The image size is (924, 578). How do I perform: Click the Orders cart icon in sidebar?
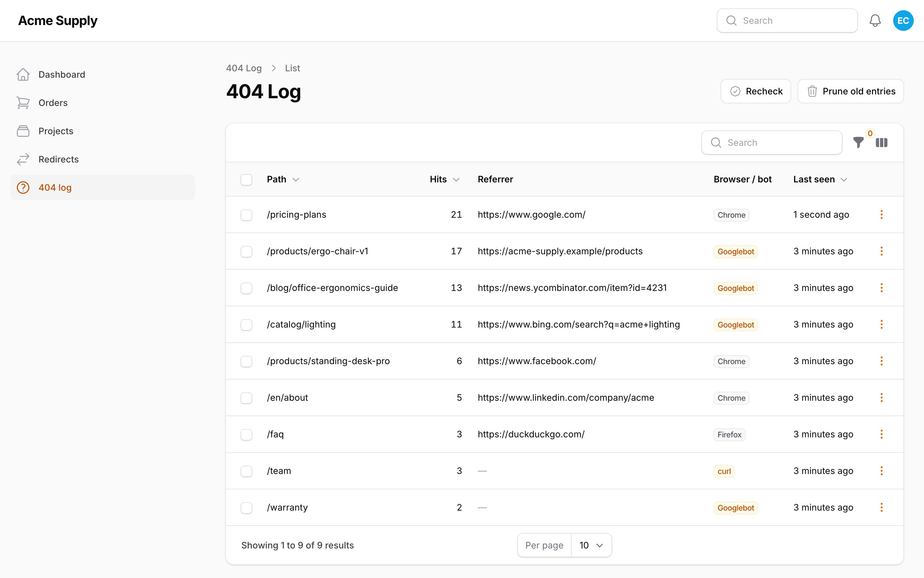click(23, 103)
